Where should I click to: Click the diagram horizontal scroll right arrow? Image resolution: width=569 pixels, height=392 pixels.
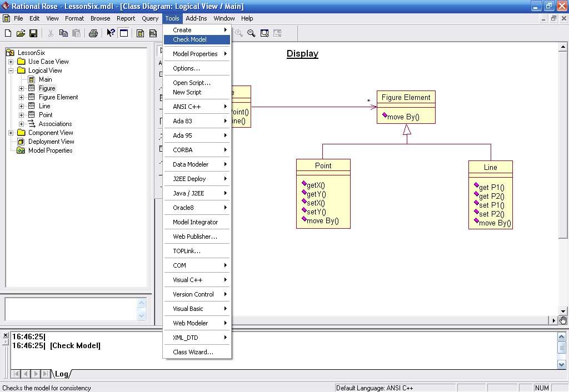pos(553,320)
